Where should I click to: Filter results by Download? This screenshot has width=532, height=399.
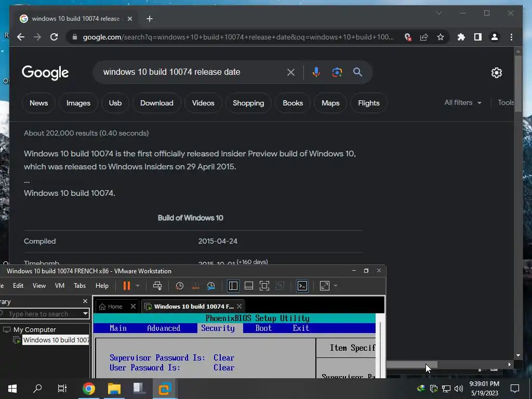pyautogui.click(x=157, y=103)
